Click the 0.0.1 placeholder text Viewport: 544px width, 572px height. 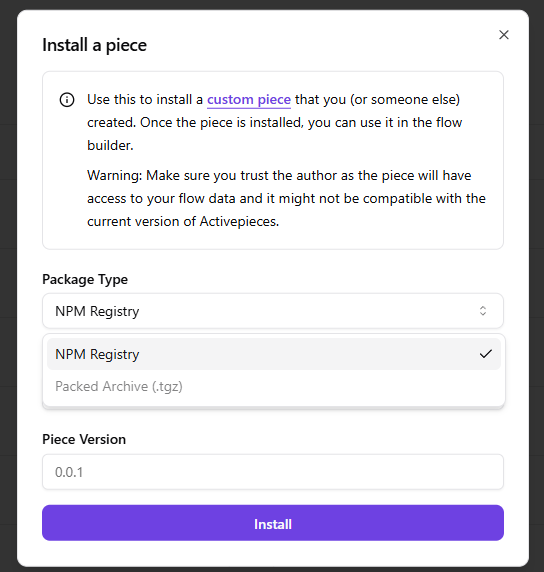point(69,472)
